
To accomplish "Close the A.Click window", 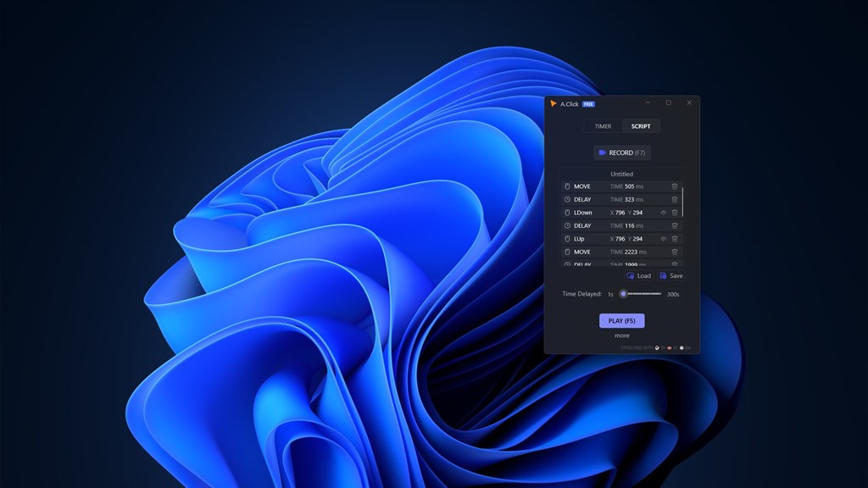I will coord(689,103).
